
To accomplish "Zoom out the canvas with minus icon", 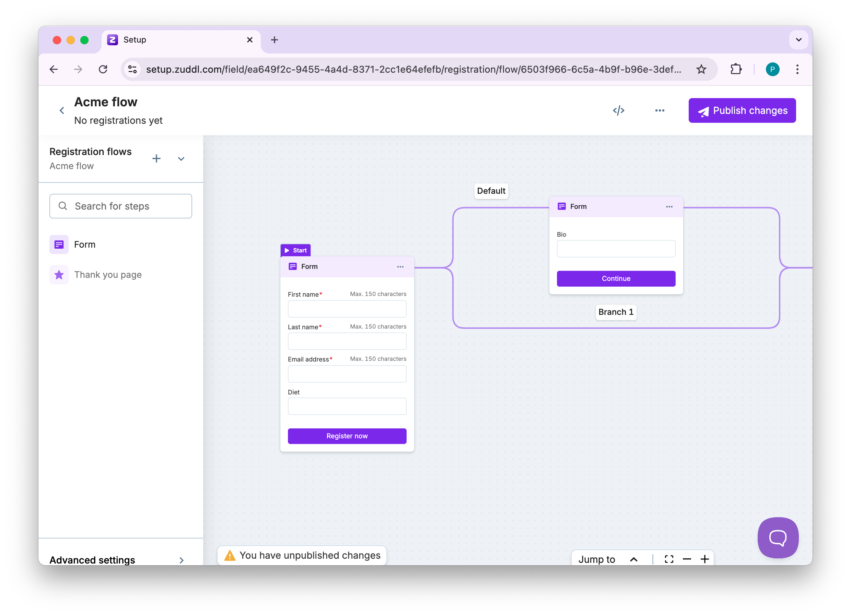I will click(687, 559).
